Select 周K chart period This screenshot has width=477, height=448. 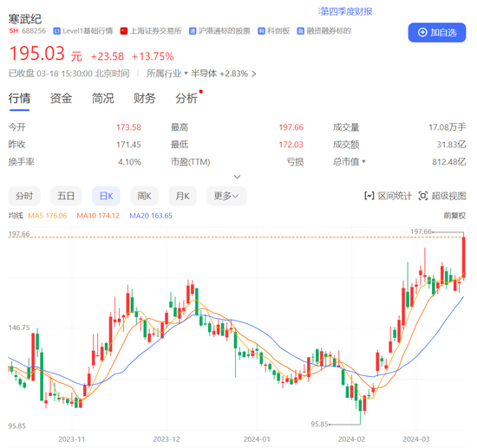(x=144, y=196)
